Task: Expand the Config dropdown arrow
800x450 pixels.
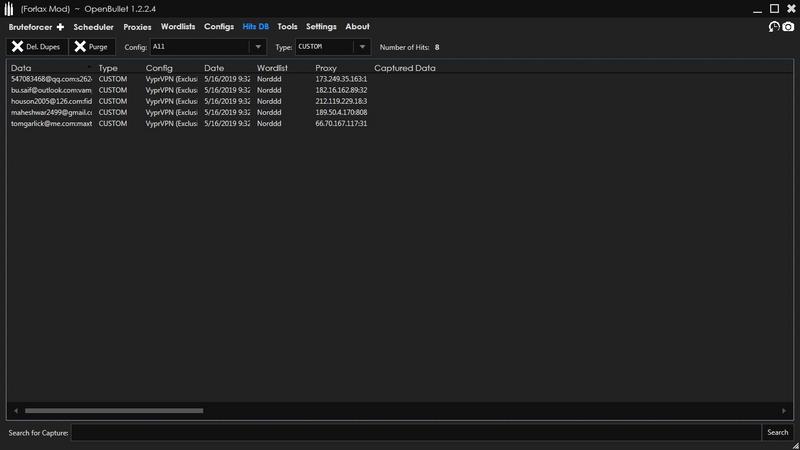Action: pos(258,47)
